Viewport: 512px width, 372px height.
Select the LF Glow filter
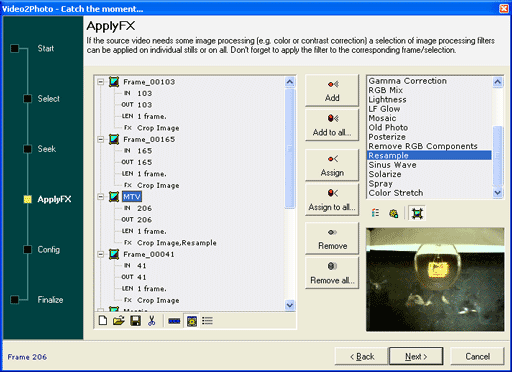pos(429,109)
